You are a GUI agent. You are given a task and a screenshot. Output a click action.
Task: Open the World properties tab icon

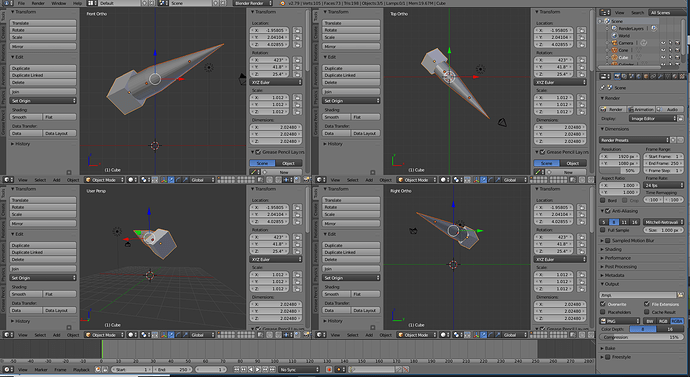click(x=639, y=77)
